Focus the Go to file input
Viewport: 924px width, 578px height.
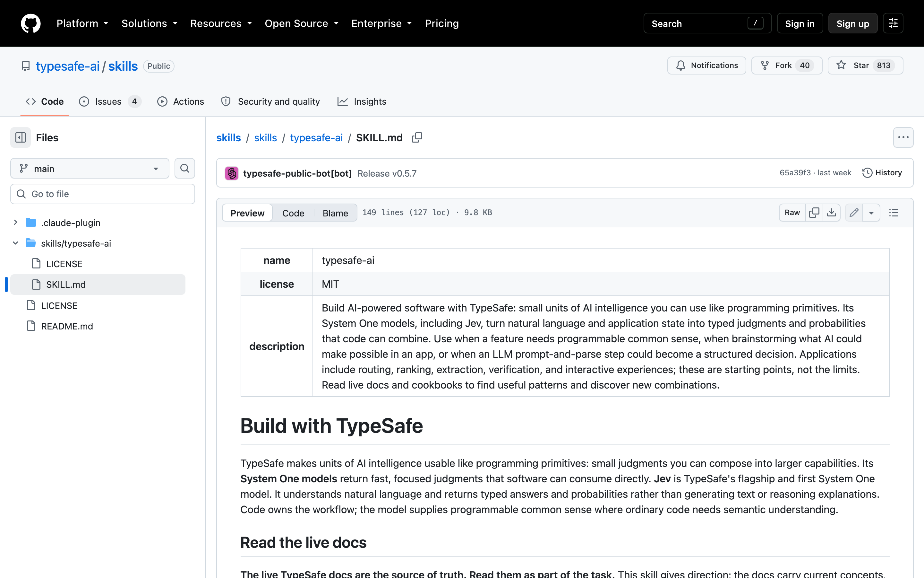tap(103, 194)
